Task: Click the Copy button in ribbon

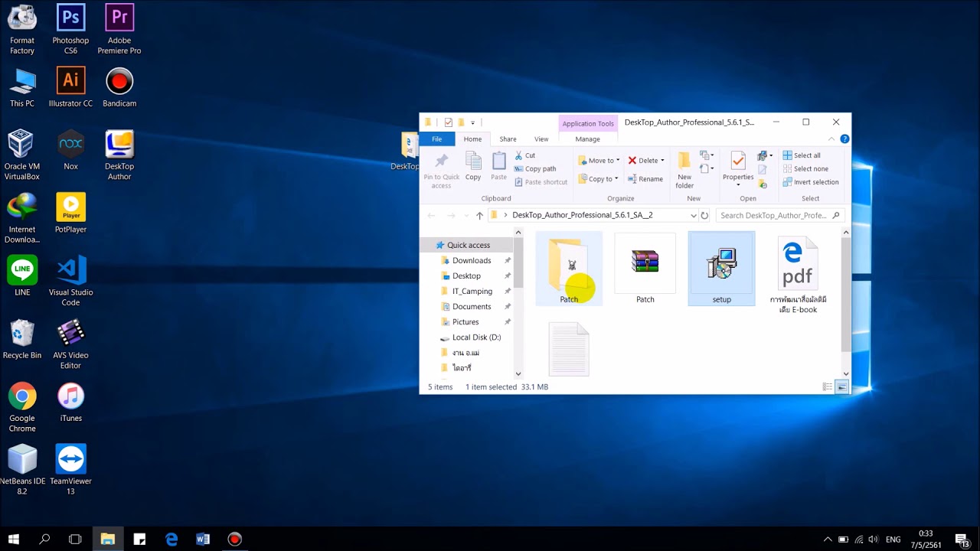Action: (x=473, y=166)
